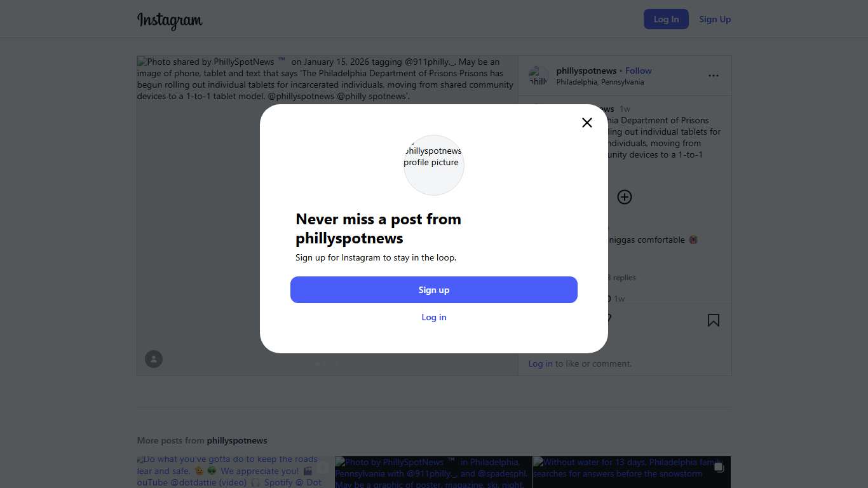Click the bookmark save icon

click(714, 320)
